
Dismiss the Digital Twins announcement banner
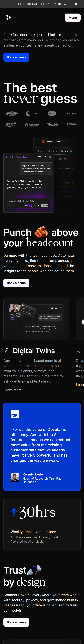tap(76, 4)
